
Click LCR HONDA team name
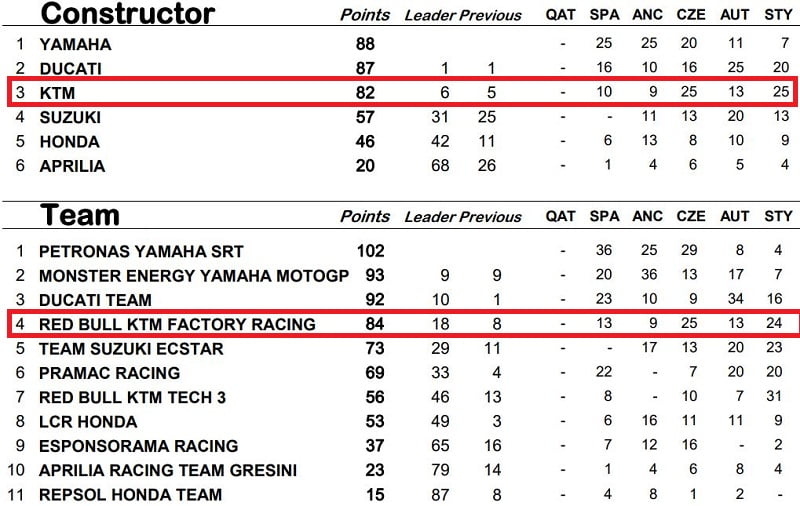click(88, 421)
